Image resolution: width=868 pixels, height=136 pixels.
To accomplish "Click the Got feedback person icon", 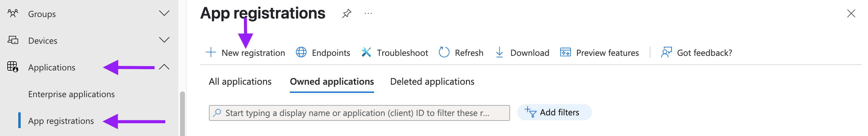I will point(666,53).
